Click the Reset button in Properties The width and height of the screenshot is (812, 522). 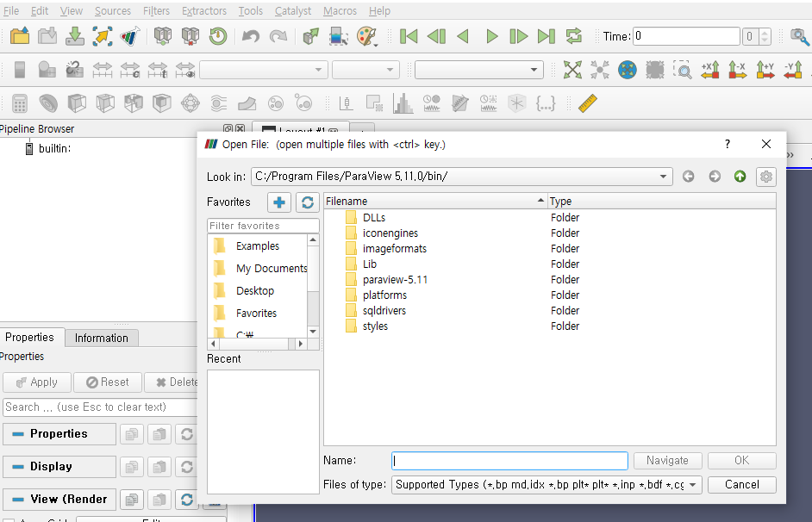[108, 382]
